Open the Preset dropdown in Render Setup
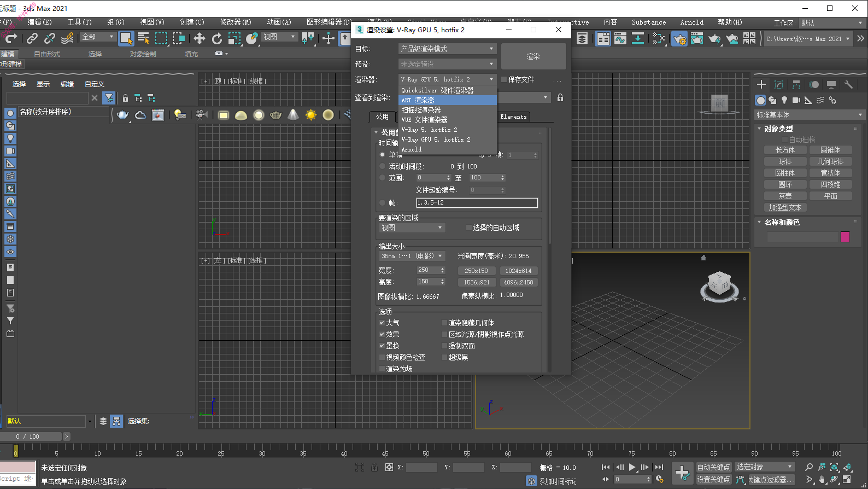This screenshot has height=489, width=868. [x=447, y=64]
